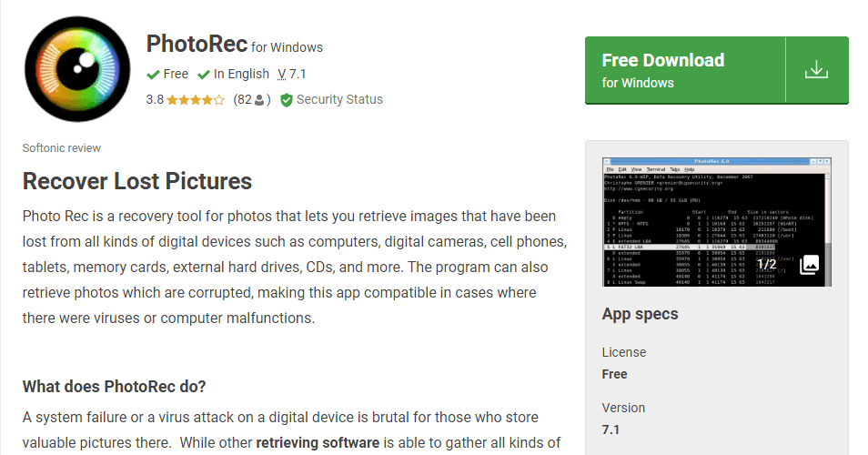Click the 'Softonic review' label

pos(62,147)
